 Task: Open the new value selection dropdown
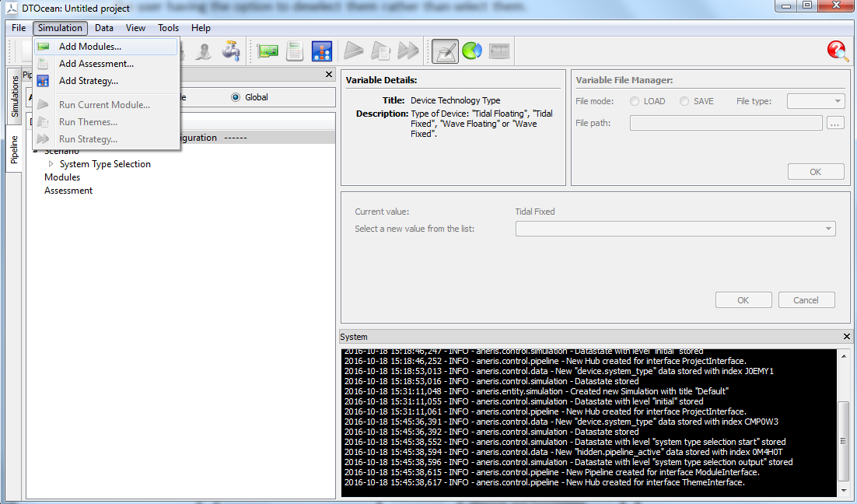(x=675, y=229)
